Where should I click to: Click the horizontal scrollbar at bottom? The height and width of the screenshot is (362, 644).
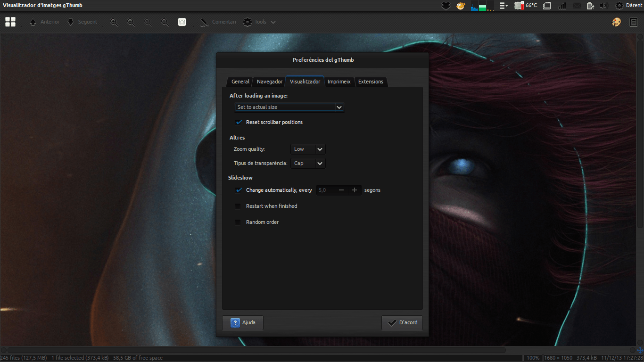coord(256,350)
